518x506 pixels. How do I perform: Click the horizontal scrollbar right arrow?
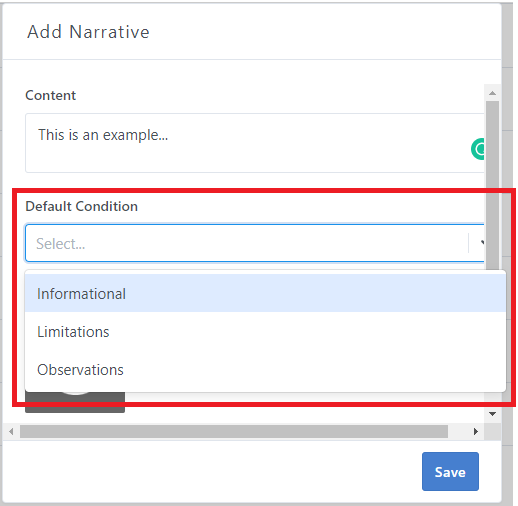(x=476, y=432)
